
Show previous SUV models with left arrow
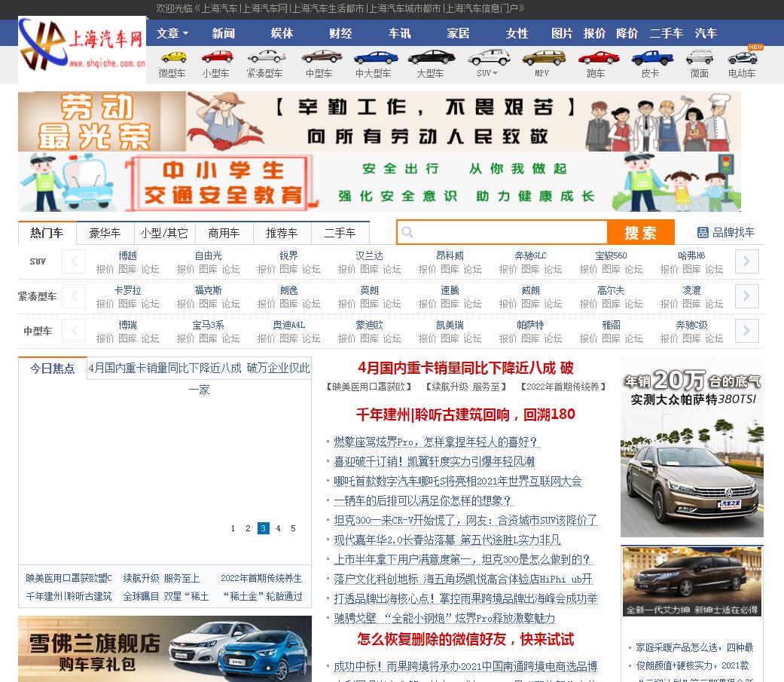[x=74, y=261]
